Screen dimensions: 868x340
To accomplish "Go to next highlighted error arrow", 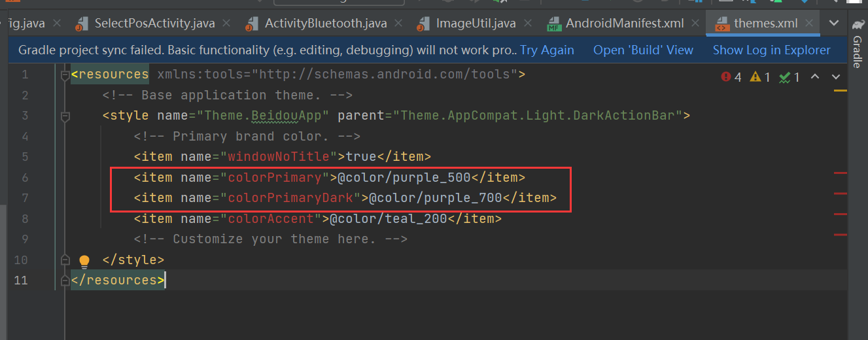I will coord(836,77).
